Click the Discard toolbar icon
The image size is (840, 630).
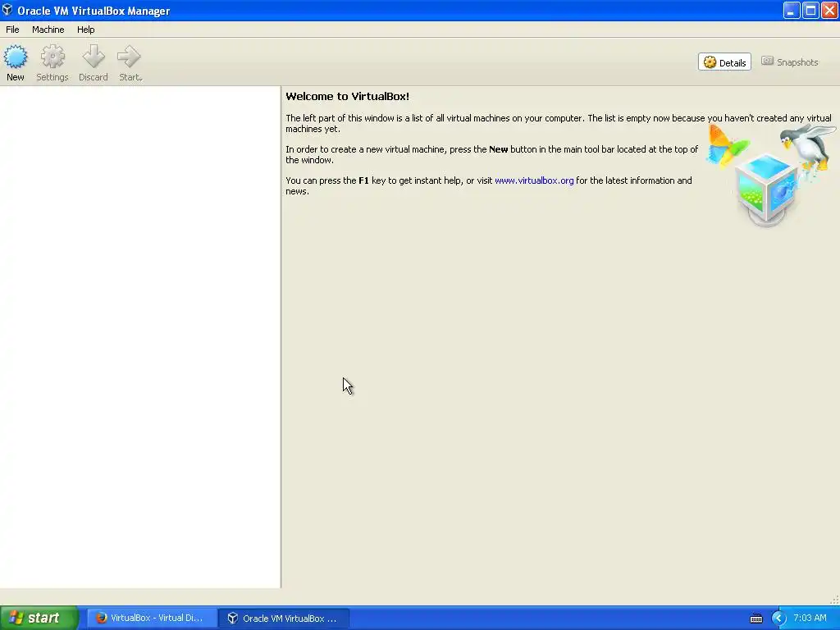click(94, 62)
